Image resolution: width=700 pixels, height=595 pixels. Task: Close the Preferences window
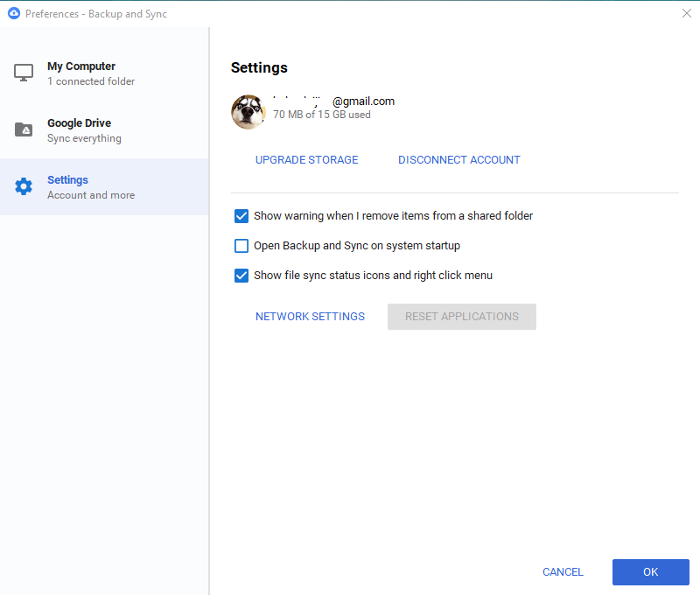tap(685, 13)
